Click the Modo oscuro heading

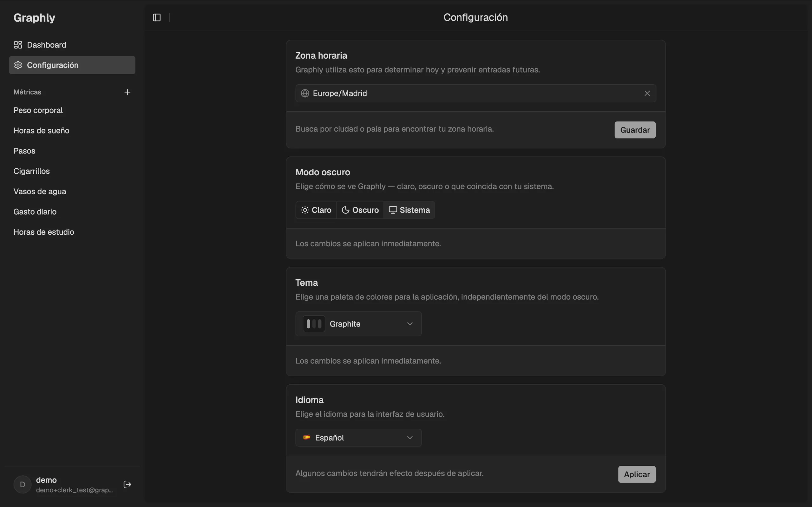(x=322, y=172)
